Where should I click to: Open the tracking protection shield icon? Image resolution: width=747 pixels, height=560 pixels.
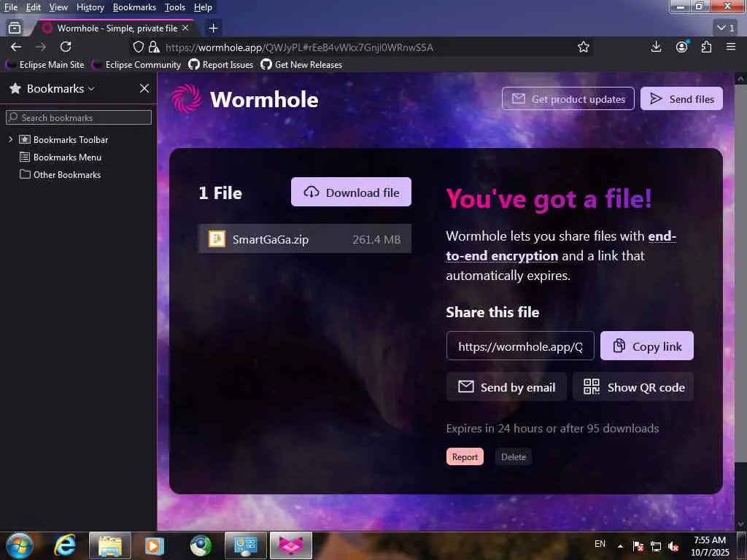(138, 47)
